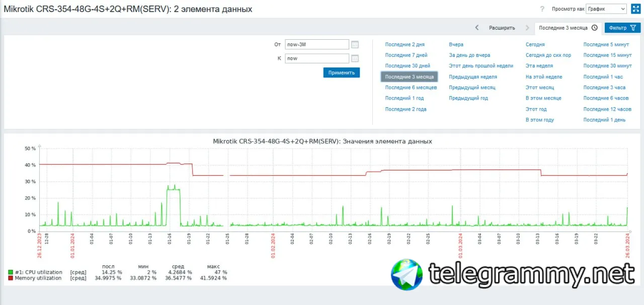Show Последние 5 минут
644x305 pixels.
606,44
